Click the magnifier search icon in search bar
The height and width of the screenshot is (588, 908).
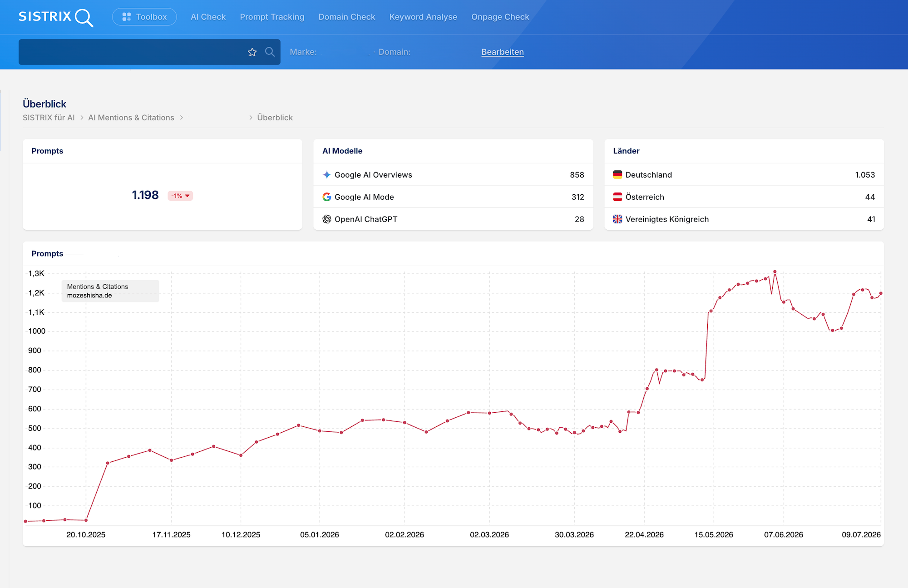(x=270, y=52)
